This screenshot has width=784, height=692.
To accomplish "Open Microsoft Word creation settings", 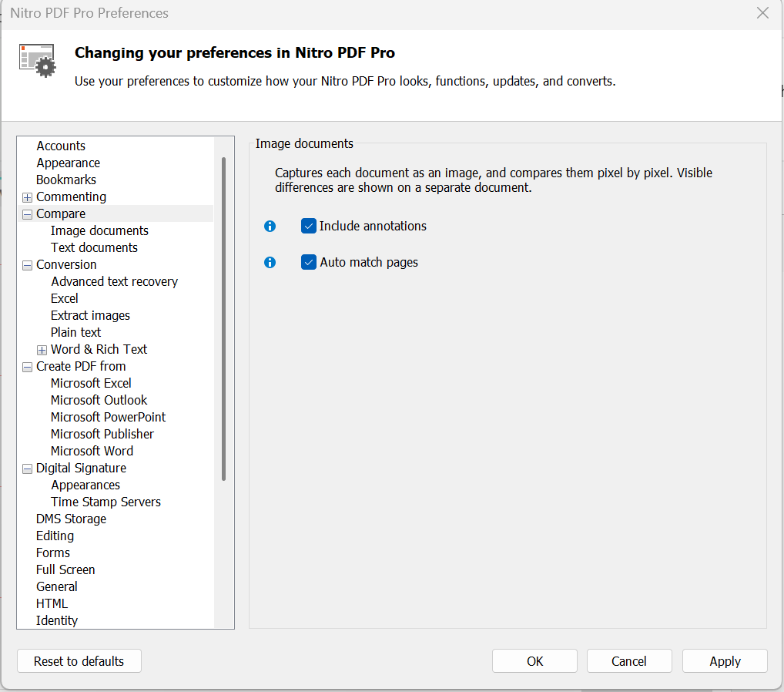I will [x=92, y=452].
